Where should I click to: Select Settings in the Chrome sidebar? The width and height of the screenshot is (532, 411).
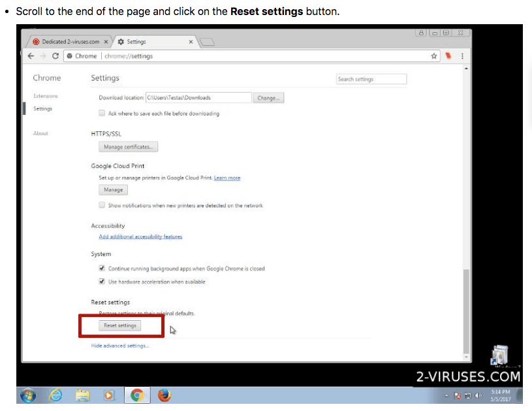point(42,108)
